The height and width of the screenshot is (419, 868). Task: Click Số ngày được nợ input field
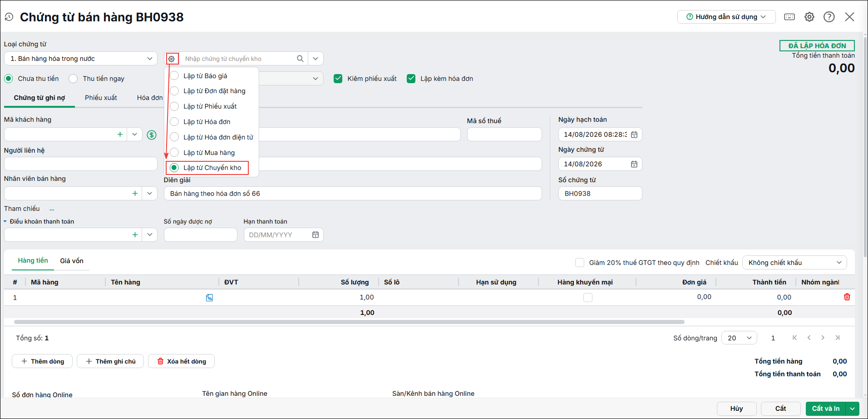pos(200,235)
